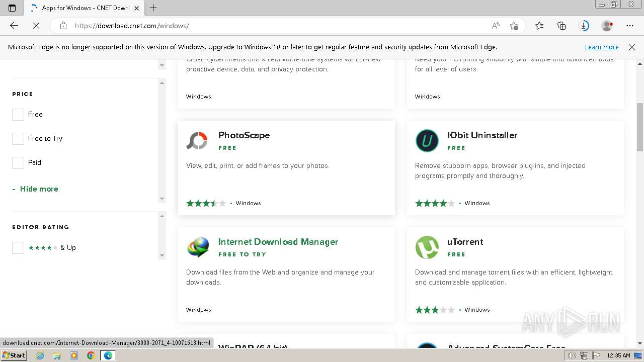
Task: Check the Free price filter
Action: [18, 115]
